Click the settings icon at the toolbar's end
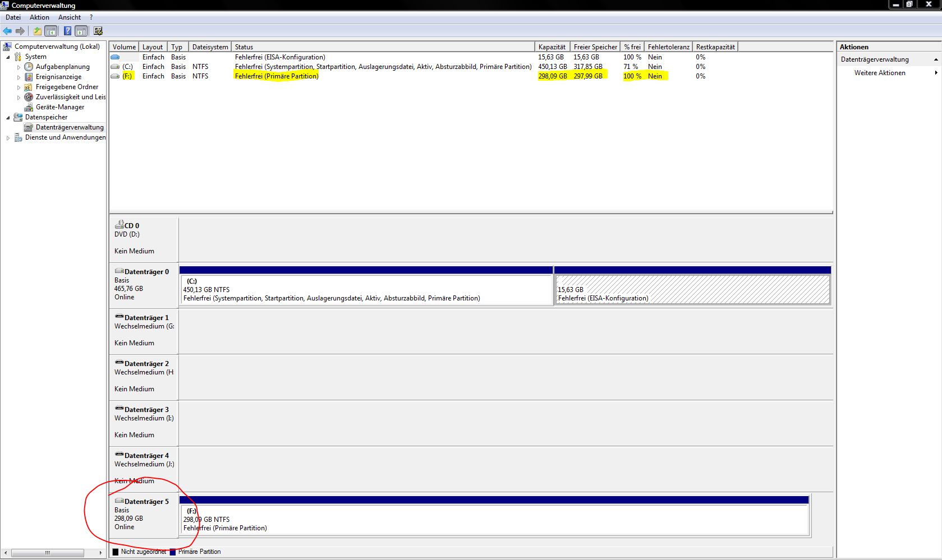Screen dimensions: 942x560 [98, 31]
